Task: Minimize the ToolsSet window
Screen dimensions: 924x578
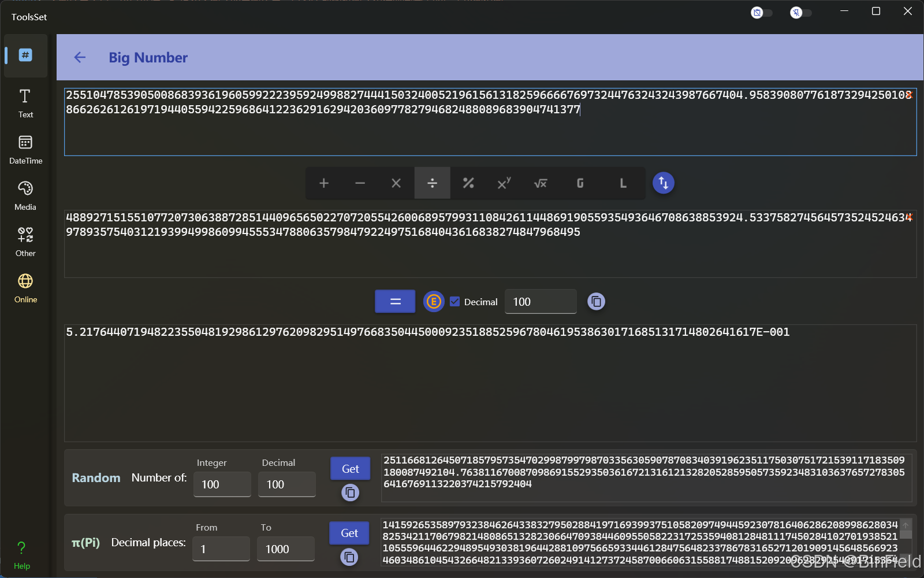Action: pos(844,12)
